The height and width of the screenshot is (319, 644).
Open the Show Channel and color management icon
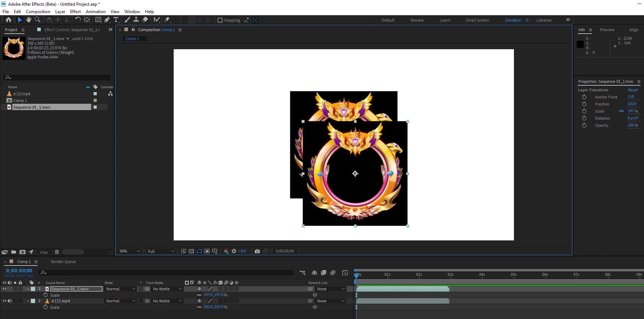pyautogui.click(x=226, y=251)
